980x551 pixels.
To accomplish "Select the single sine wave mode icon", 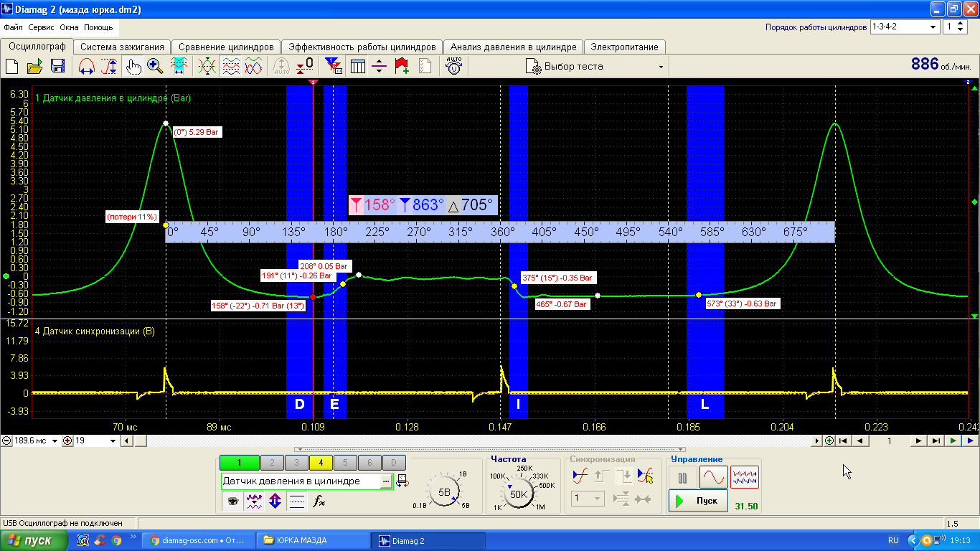I will [x=714, y=477].
